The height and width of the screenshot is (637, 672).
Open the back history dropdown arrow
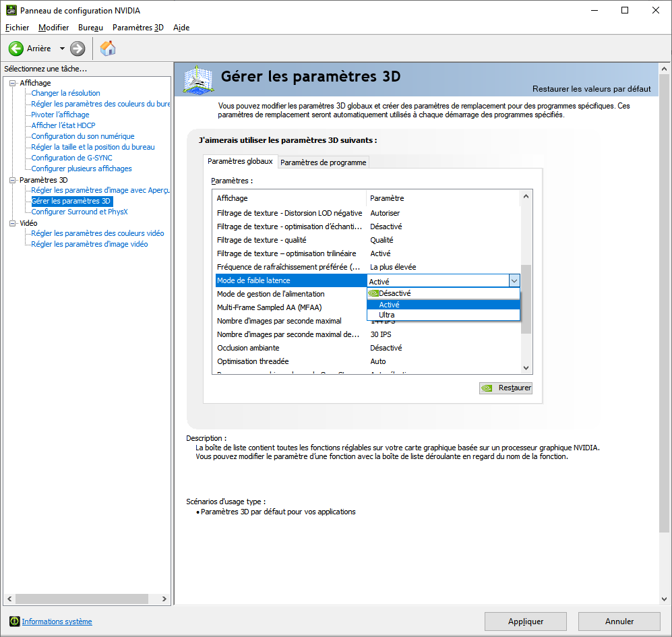coord(62,49)
